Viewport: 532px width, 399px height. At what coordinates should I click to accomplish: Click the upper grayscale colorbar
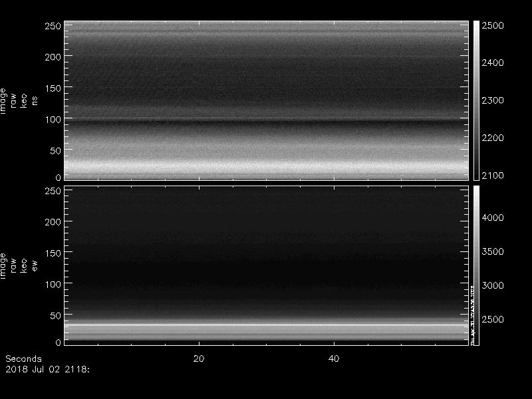[476, 100]
